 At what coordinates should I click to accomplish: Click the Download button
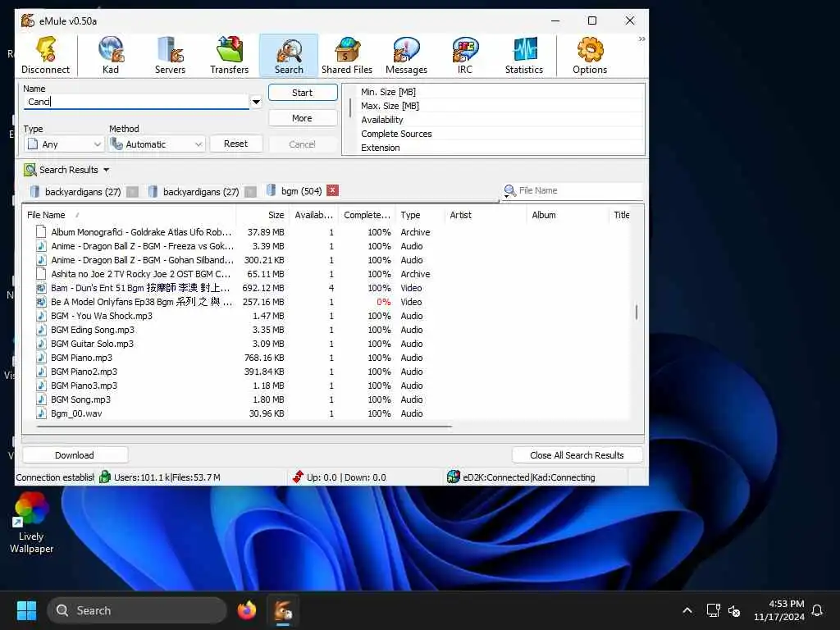coord(75,455)
